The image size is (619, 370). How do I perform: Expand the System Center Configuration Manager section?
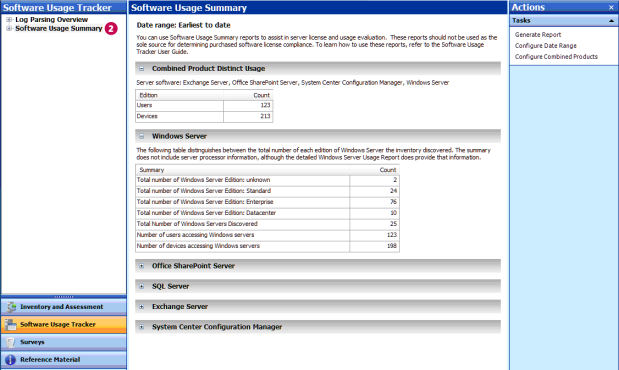click(x=141, y=327)
